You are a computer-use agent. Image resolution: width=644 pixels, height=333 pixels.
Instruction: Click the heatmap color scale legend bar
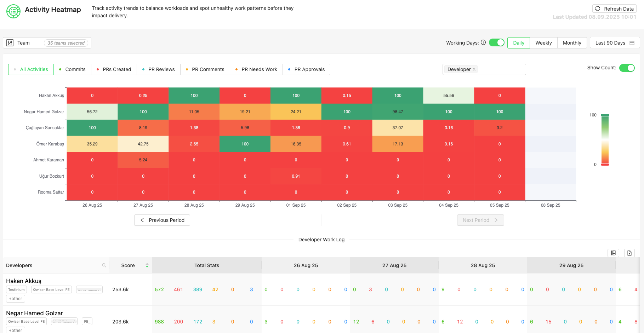[x=605, y=140]
